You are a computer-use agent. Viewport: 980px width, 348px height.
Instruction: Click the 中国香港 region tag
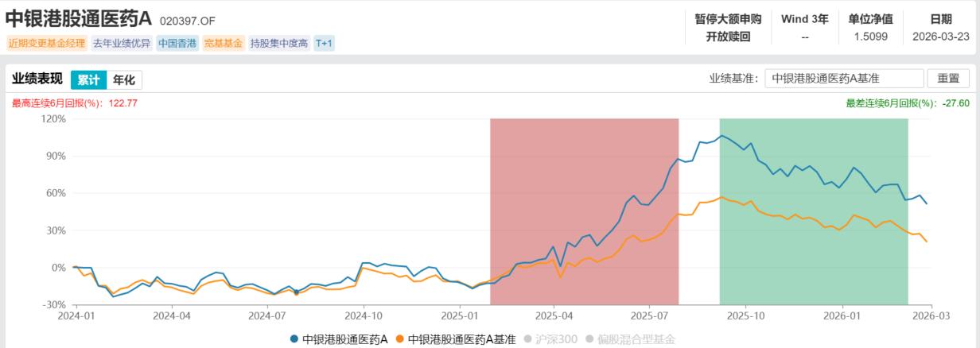(177, 43)
